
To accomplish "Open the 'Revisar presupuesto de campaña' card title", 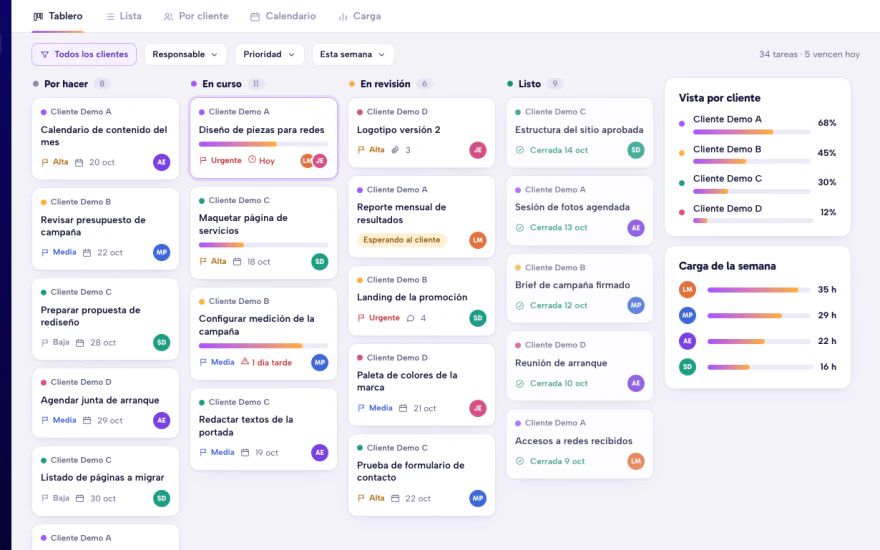I will pos(93,226).
